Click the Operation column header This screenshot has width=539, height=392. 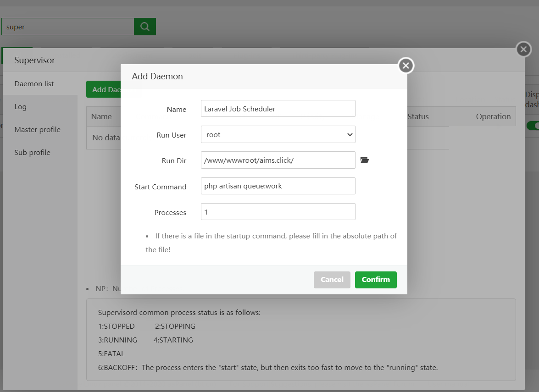(493, 116)
